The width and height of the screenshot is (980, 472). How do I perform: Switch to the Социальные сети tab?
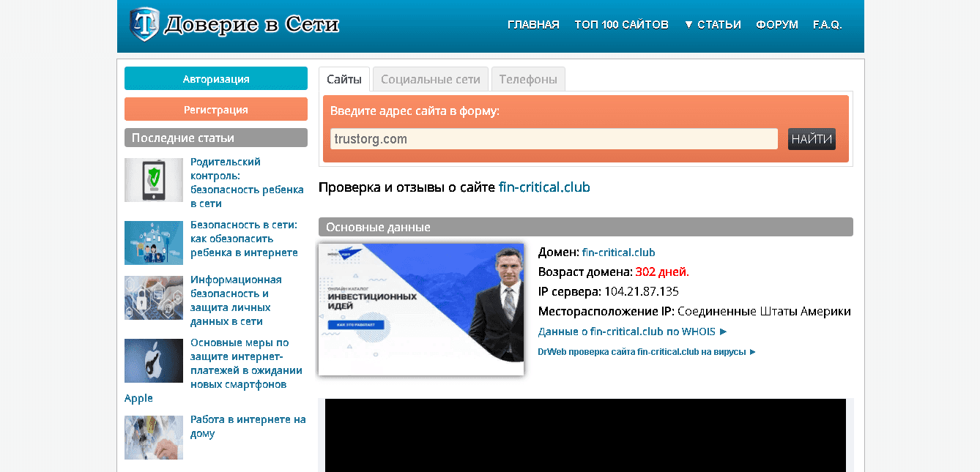pyautogui.click(x=430, y=78)
